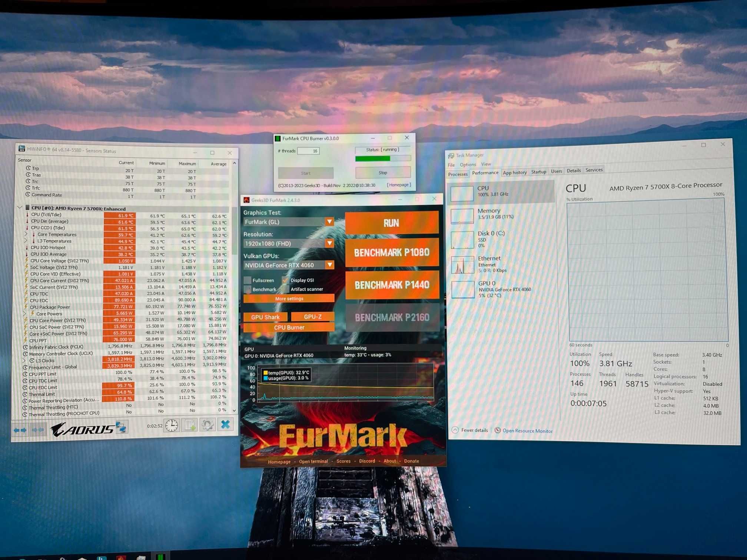
Task: Expand Core Temperatures row in HWiNFO
Action: pyautogui.click(x=26, y=234)
